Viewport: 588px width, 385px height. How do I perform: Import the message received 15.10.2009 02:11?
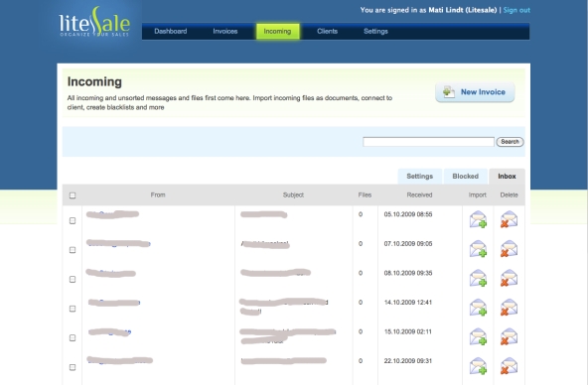[478, 336]
